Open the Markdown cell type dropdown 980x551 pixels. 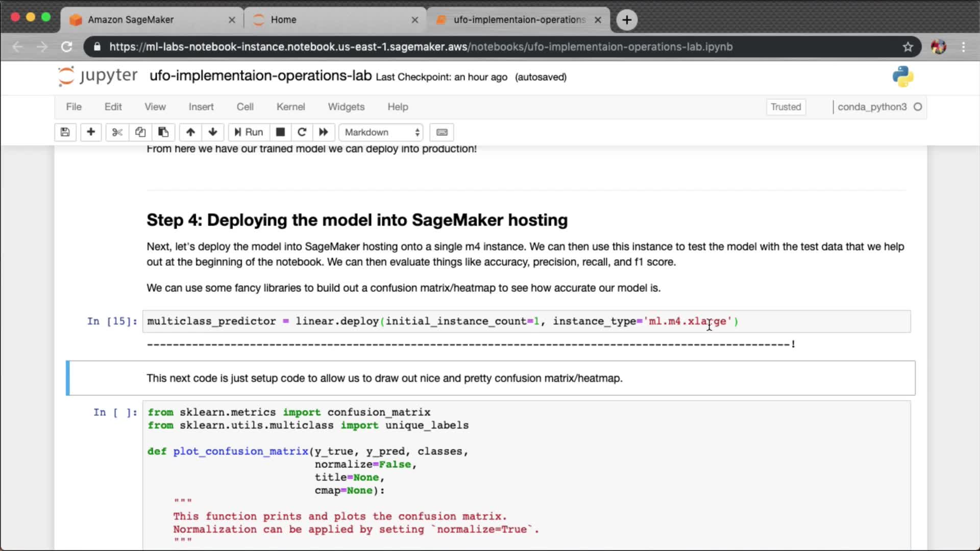[x=381, y=132]
